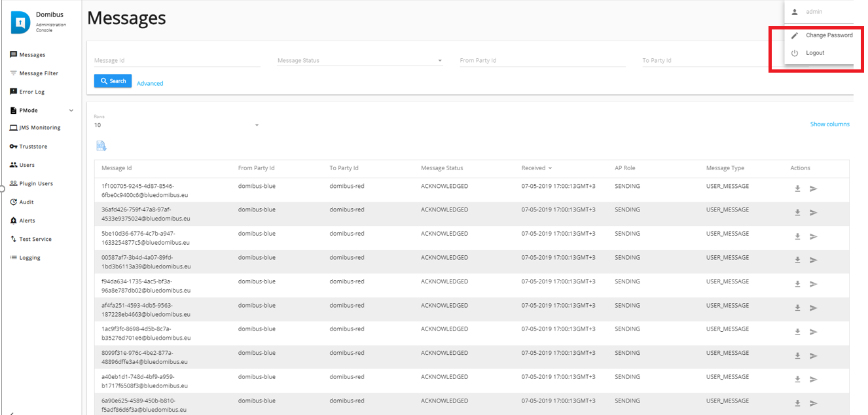Click the Logging list icon
The width and height of the screenshot is (868, 415).
point(13,258)
